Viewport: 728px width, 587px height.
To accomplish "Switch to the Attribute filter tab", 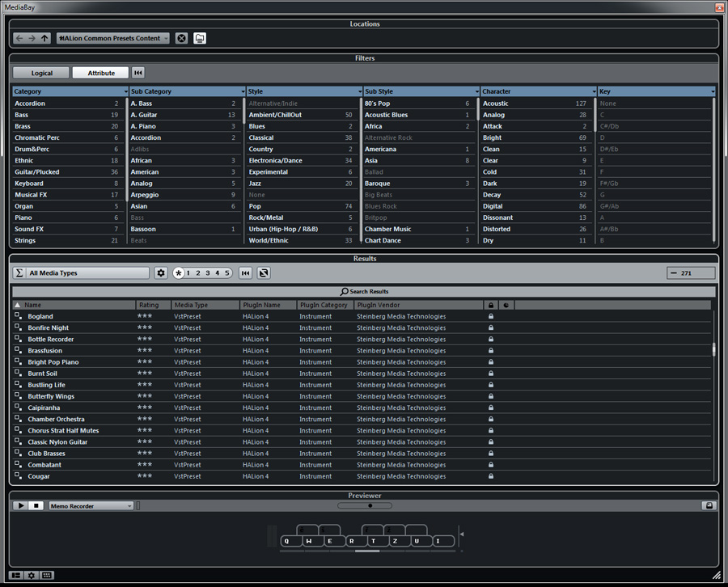I will [x=101, y=73].
